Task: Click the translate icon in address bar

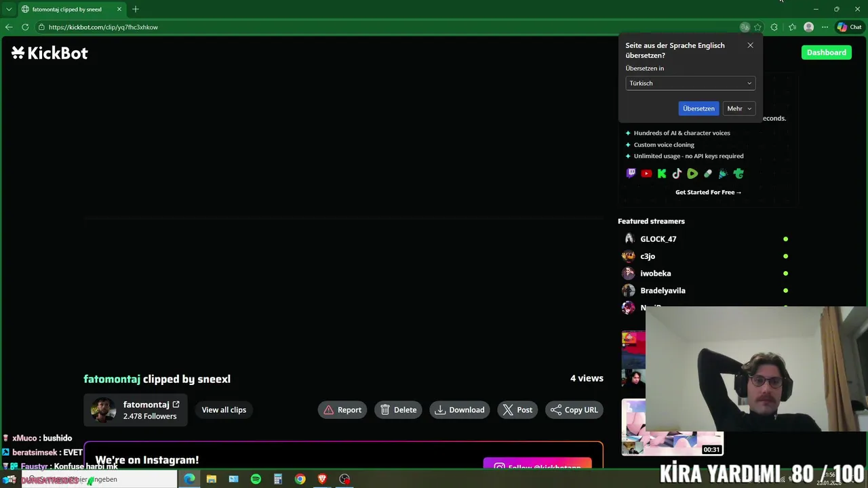Action: pos(745,27)
